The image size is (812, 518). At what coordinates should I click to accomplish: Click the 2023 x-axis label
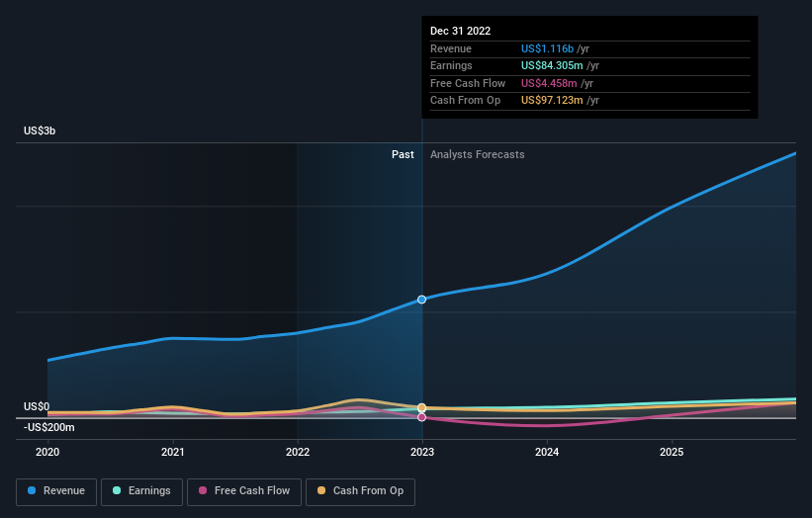(x=422, y=453)
